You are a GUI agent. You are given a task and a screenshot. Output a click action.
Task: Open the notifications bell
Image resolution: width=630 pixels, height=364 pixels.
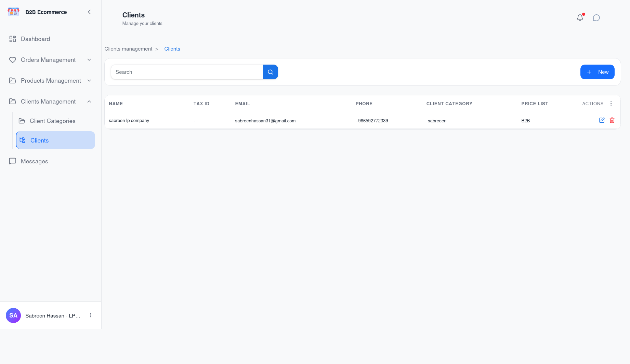pyautogui.click(x=580, y=18)
